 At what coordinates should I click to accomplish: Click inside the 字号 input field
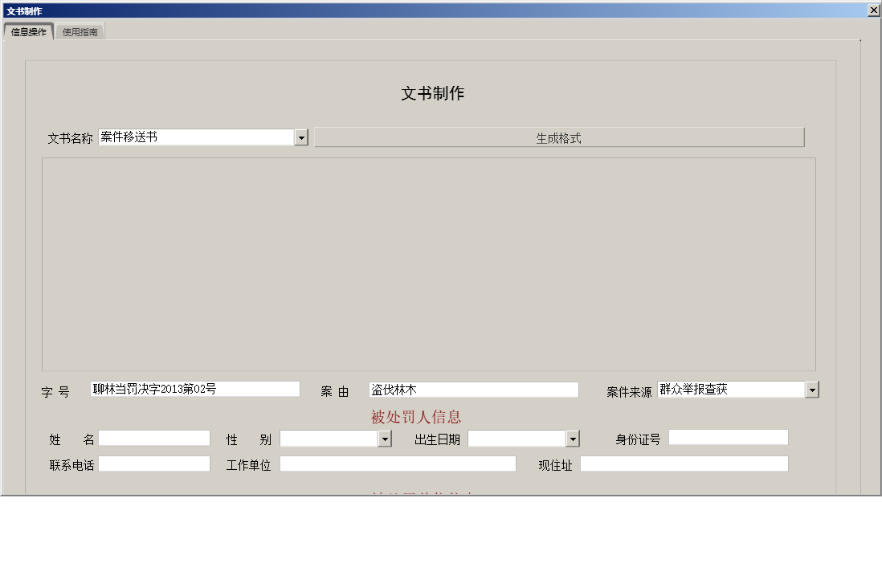193,389
